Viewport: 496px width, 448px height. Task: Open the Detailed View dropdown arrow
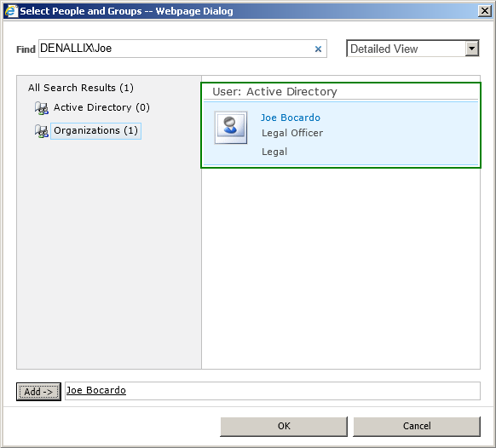pos(471,49)
